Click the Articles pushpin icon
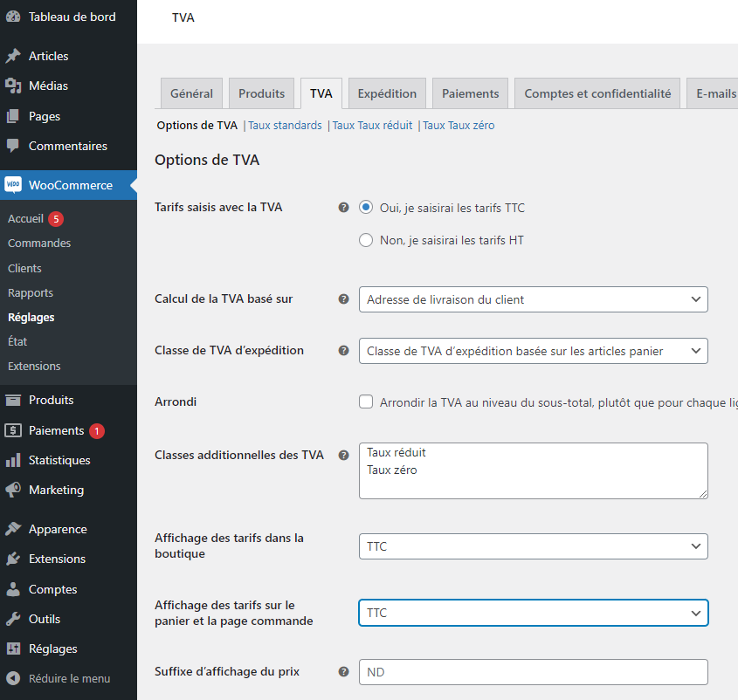 click(x=13, y=56)
